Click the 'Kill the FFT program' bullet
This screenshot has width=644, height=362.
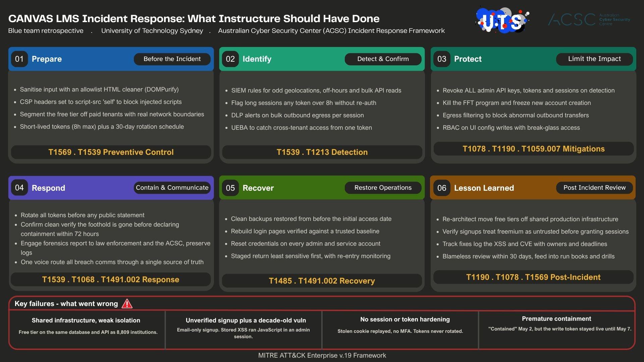click(x=517, y=103)
